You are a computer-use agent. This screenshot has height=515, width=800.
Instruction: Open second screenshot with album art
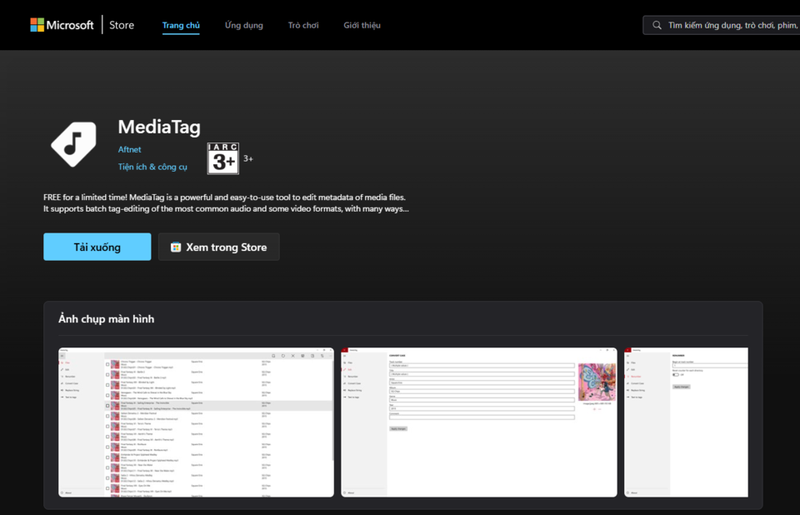pyautogui.click(x=479, y=422)
